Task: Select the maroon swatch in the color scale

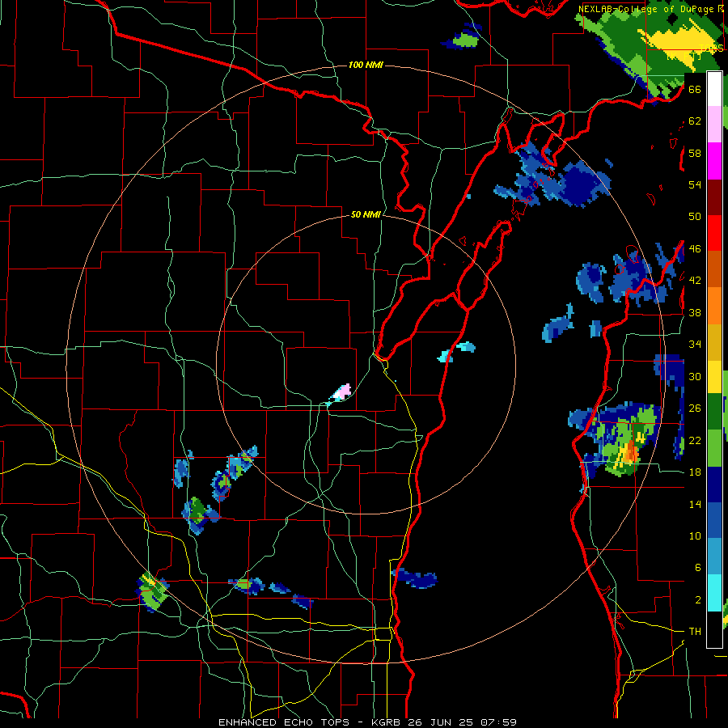Action: click(714, 197)
